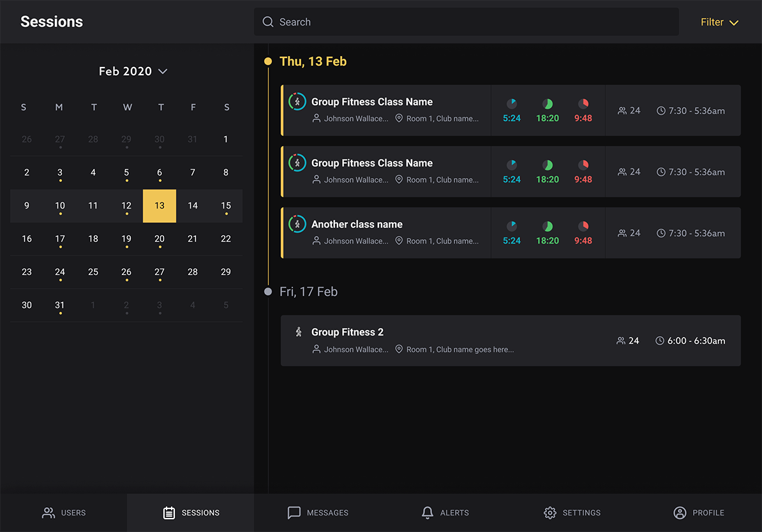Open the Users tab

tap(63, 513)
